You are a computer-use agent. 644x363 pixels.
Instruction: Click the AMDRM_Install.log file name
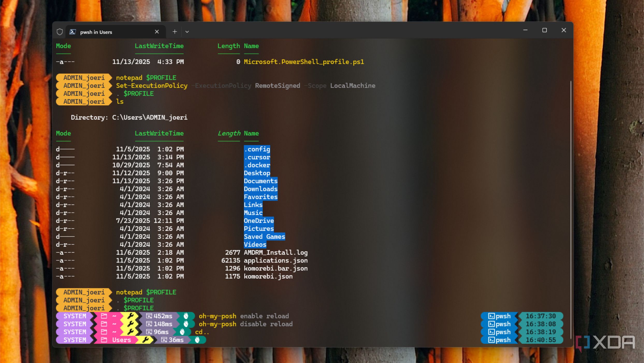pos(276,253)
